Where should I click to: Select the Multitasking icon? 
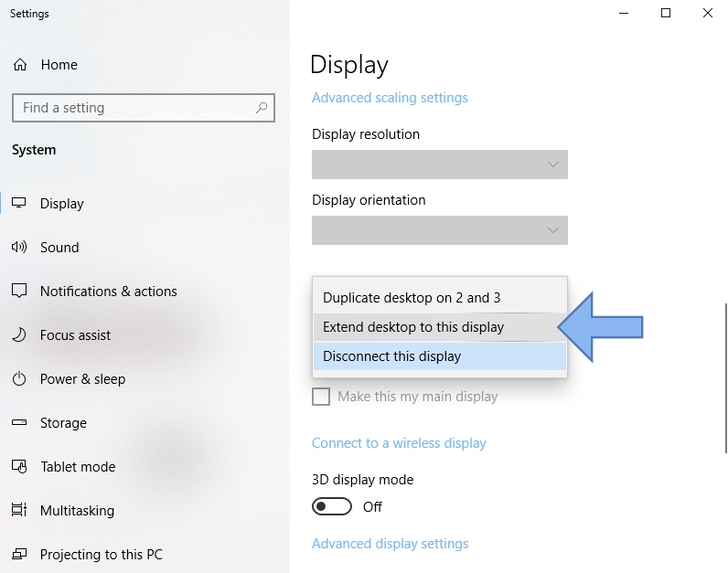(19, 510)
